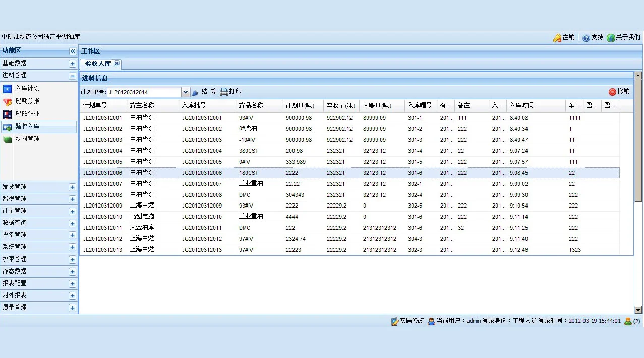Click time cell 9:12:46
The height and width of the screenshot is (358, 644).
tap(519, 250)
